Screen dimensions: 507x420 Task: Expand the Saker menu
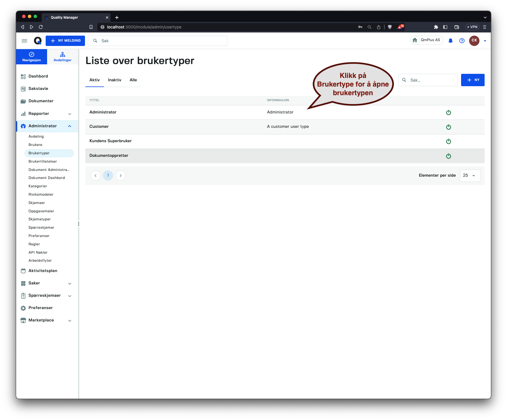pyautogui.click(x=70, y=284)
